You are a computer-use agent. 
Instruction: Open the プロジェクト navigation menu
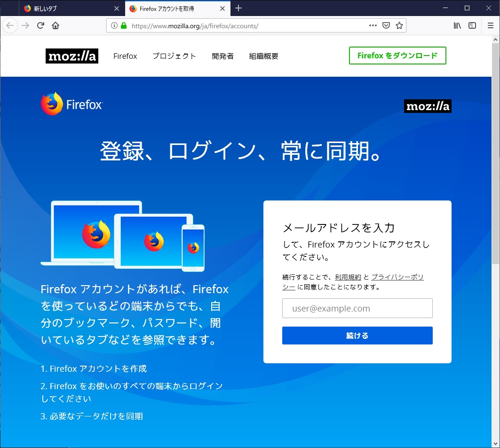pyautogui.click(x=174, y=56)
